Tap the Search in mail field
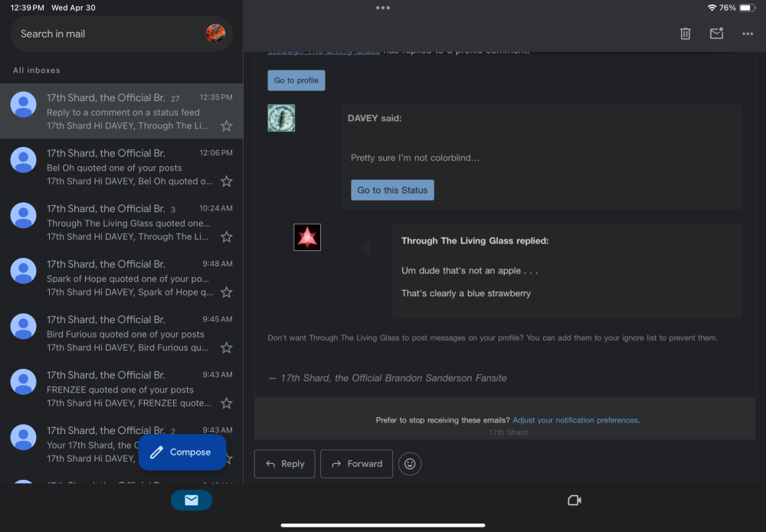 [x=122, y=34]
